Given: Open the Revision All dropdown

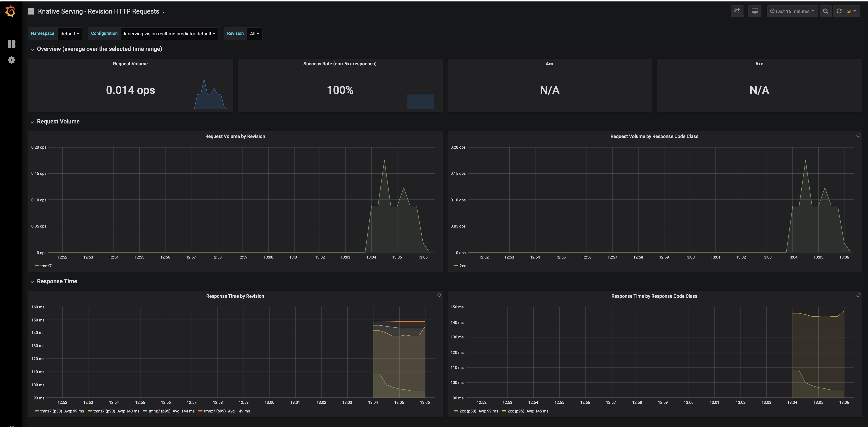Looking at the screenshot, I should pyautogui.click(x=254, y=33).
